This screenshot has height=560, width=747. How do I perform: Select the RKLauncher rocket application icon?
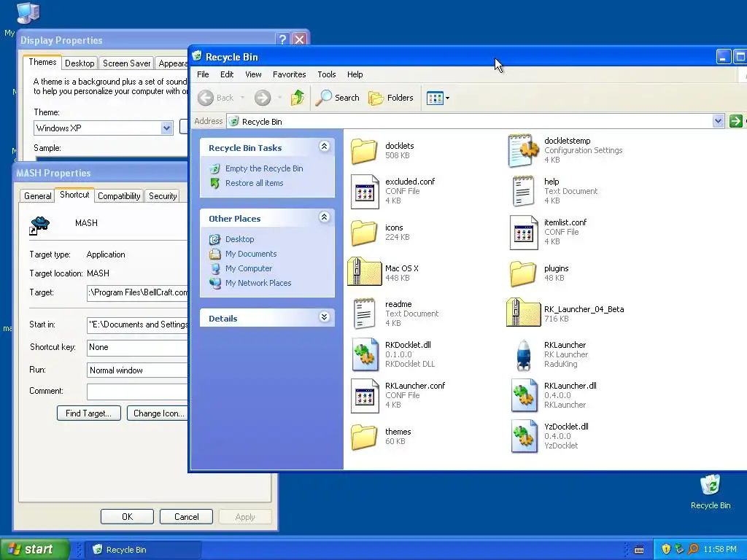click(524, 355)
